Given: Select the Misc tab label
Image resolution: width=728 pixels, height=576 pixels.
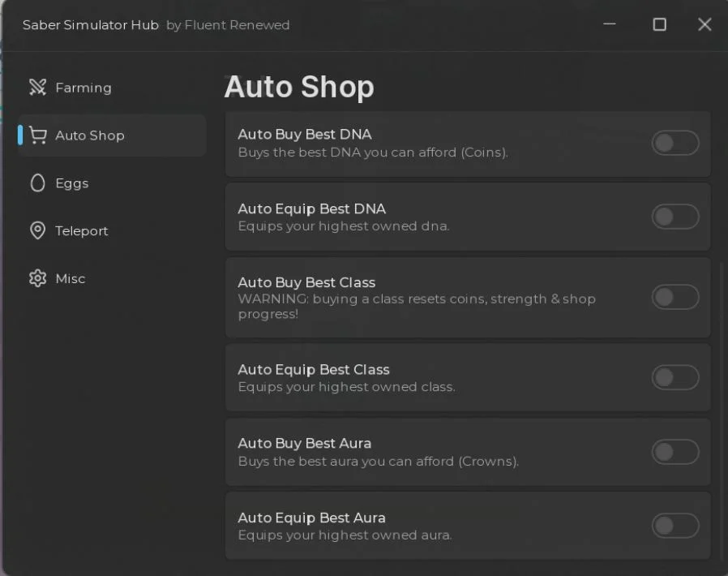Looking at the screenshot, I should (70, 278).
